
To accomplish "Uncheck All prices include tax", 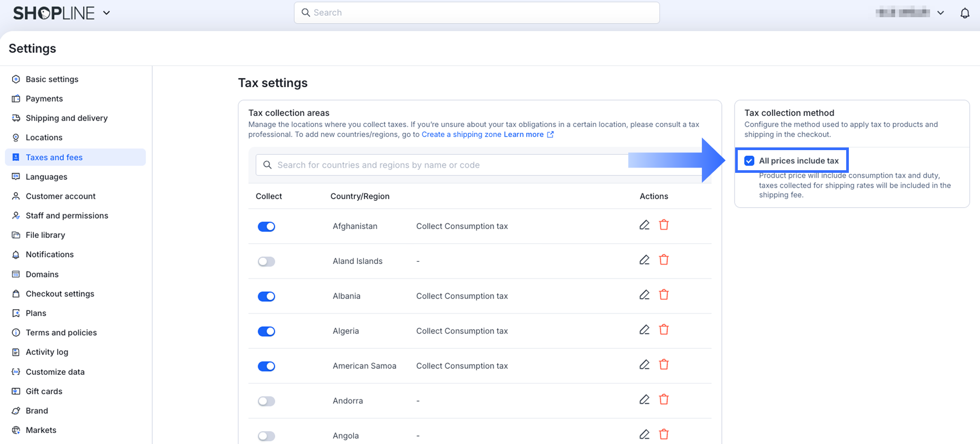I will [749, 161].
